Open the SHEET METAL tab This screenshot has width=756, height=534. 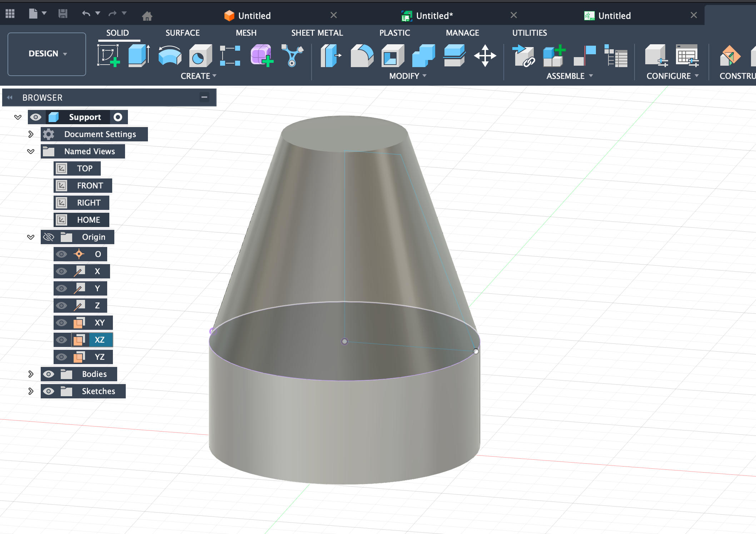[317, 33]
